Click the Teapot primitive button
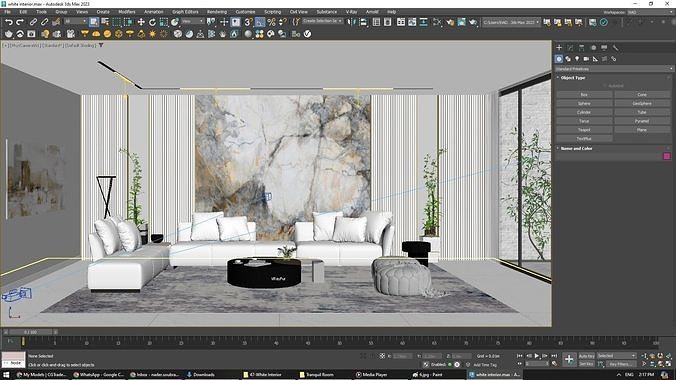The image size is (676, 380). [584, 130]
